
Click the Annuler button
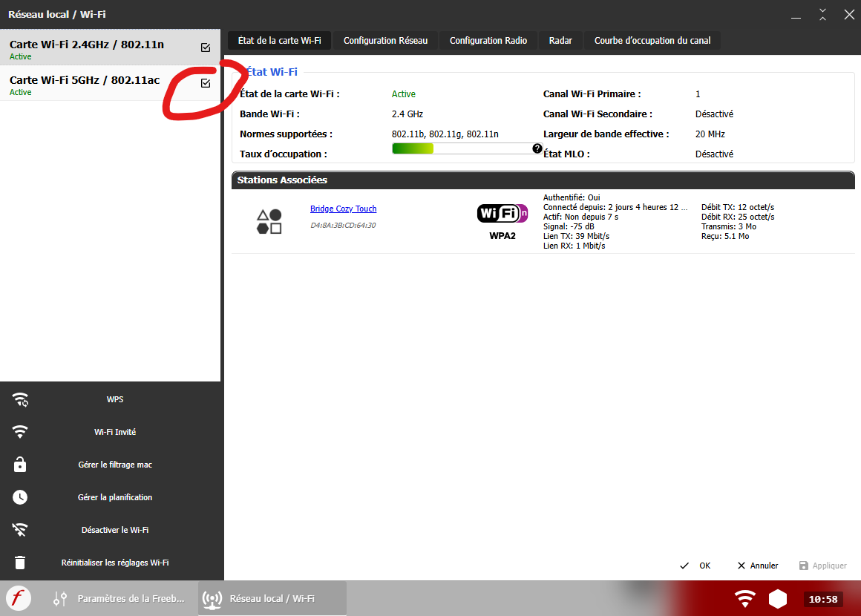pos(757,566)
